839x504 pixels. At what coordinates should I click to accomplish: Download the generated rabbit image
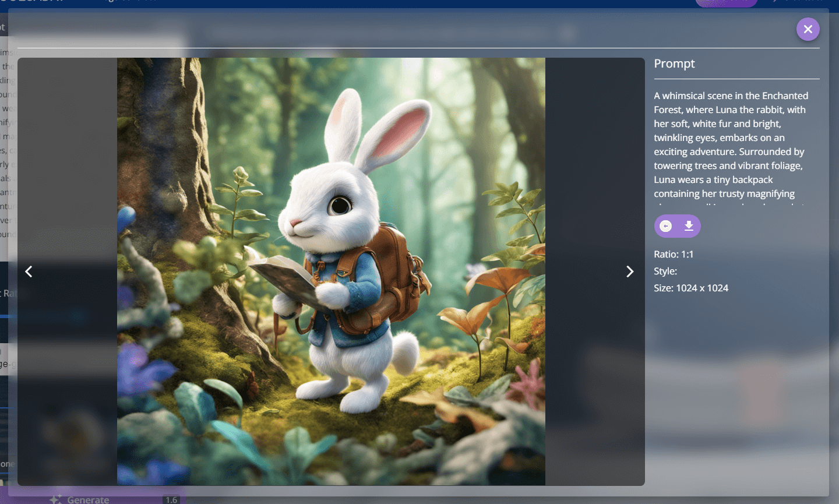[689, 226]
